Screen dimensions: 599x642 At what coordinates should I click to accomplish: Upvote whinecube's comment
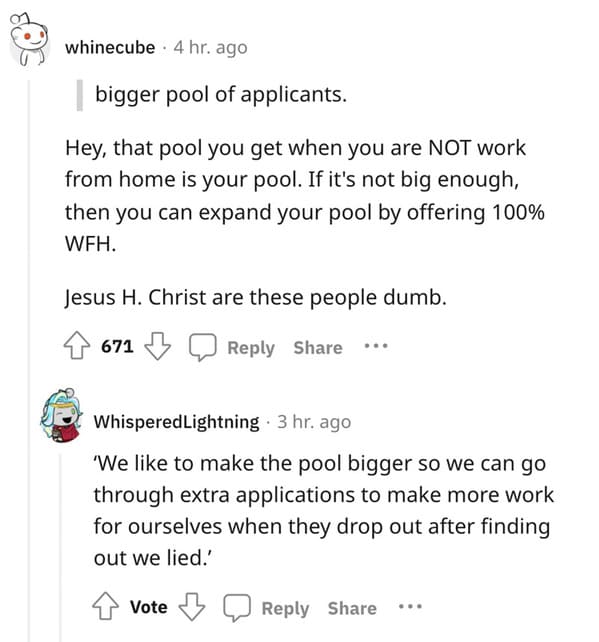[77, 346]
